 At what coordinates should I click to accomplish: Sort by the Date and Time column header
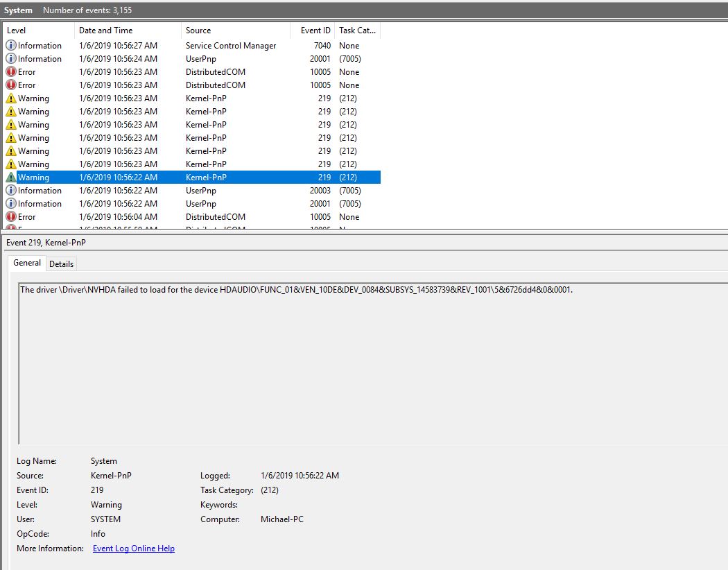[x=128, y=31]
